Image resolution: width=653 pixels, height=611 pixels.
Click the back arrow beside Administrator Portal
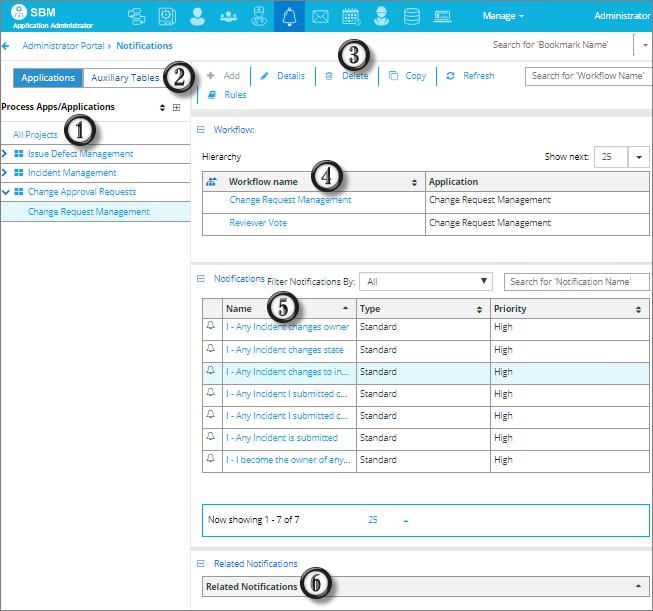(5, 46)
